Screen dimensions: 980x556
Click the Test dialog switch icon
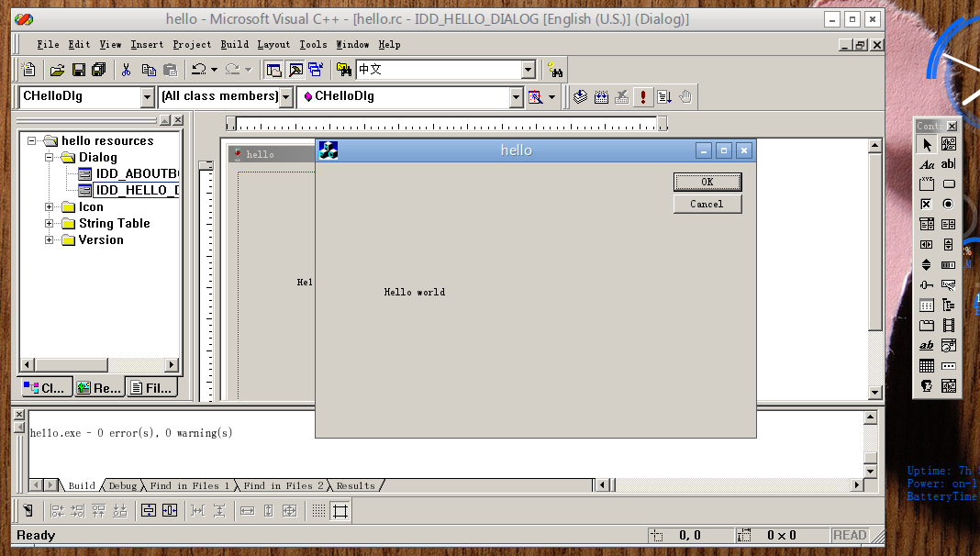click(28, 511)
